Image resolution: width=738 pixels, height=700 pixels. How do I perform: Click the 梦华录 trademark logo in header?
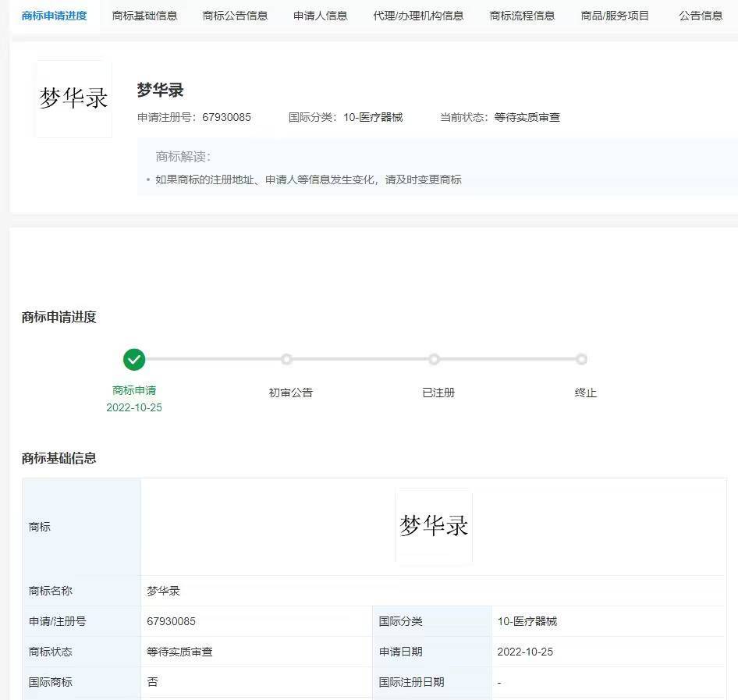tap(73, 99)
